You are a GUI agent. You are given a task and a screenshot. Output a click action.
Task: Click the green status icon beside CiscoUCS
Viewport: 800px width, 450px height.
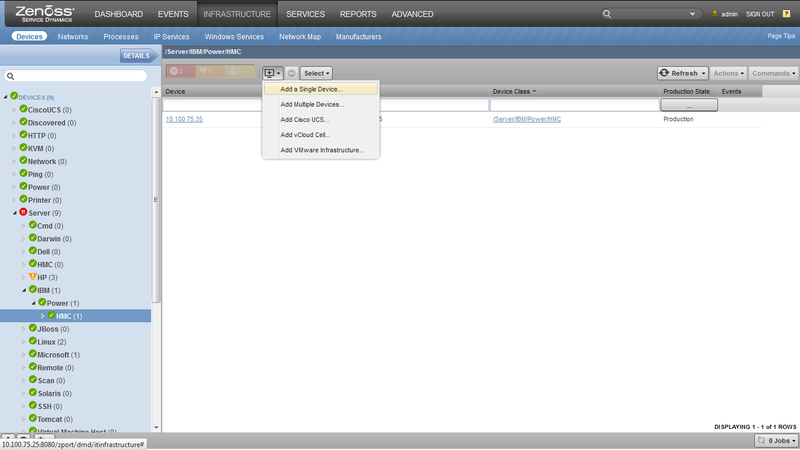(x=23, y=109)
